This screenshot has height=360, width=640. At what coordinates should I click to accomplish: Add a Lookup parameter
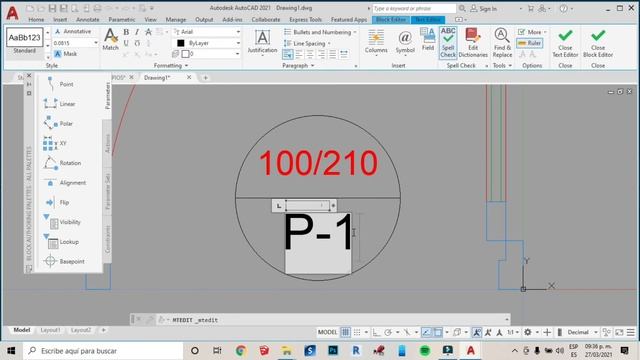(61, 242)
